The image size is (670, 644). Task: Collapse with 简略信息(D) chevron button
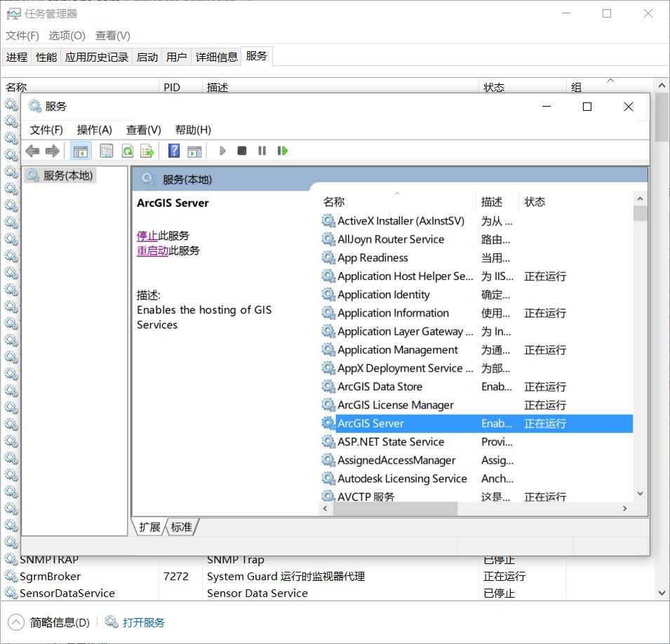point(16,622)
